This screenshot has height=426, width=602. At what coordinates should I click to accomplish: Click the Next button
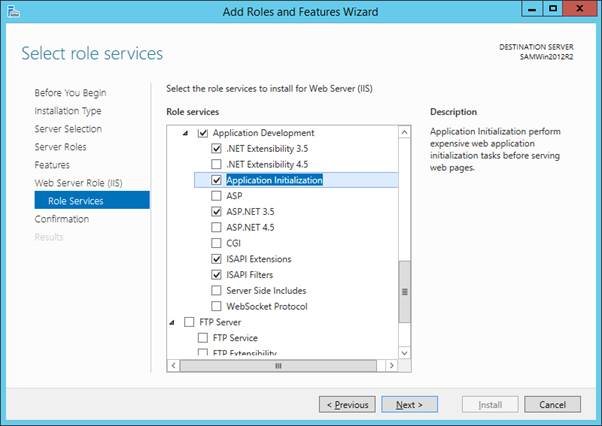[x=409, y=405]
